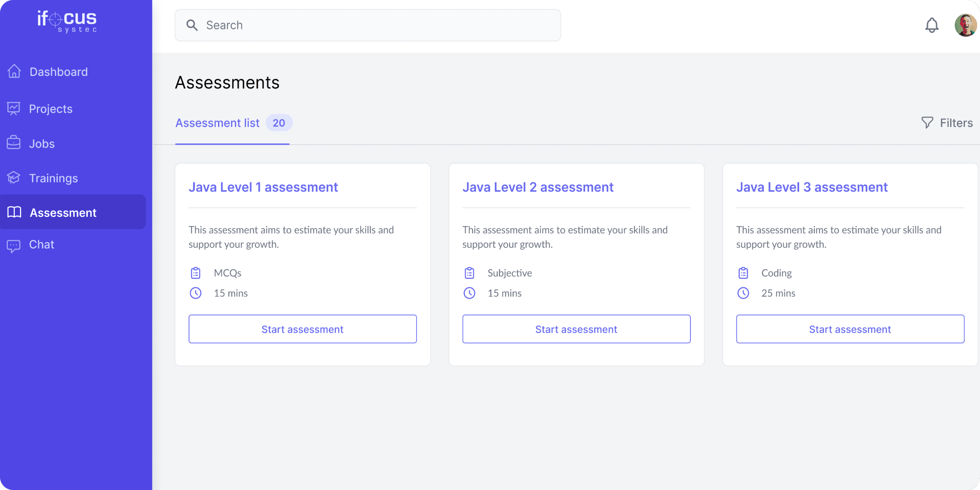
Task: Click the Java Level 2 description text
Action: tap(565, 237)
